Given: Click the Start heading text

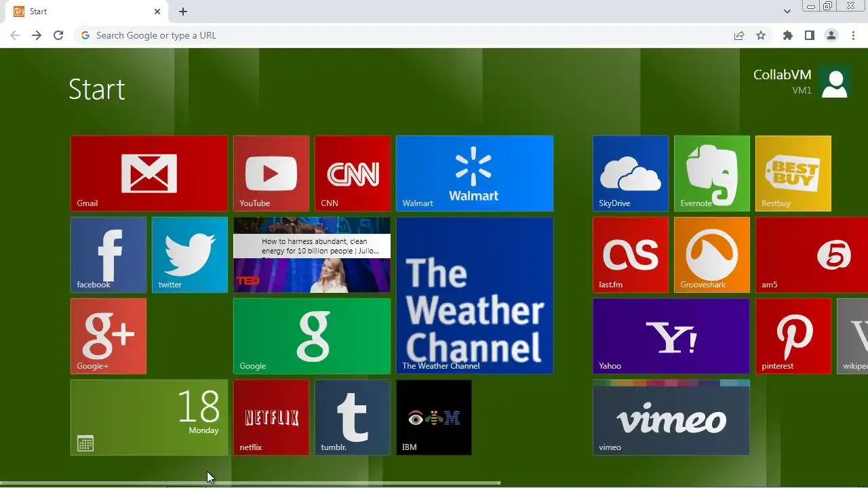Looking at the screenshot, I should [x=97, y=89].
